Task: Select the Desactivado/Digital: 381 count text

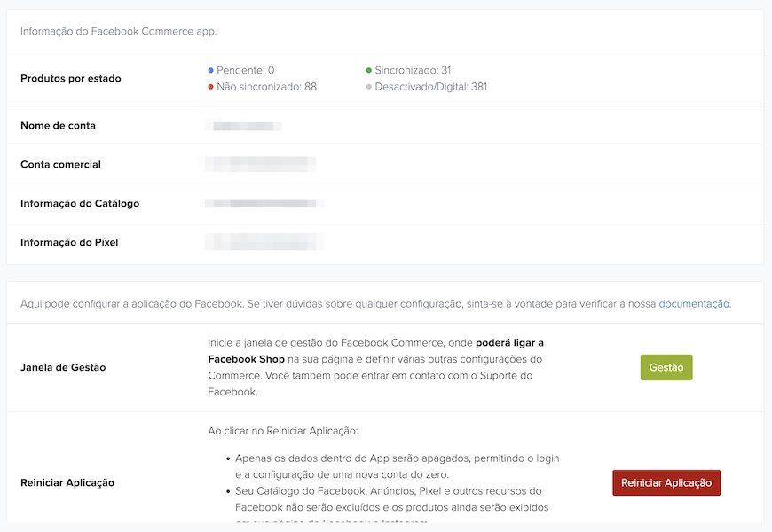Action: click(x=430, y=87)
